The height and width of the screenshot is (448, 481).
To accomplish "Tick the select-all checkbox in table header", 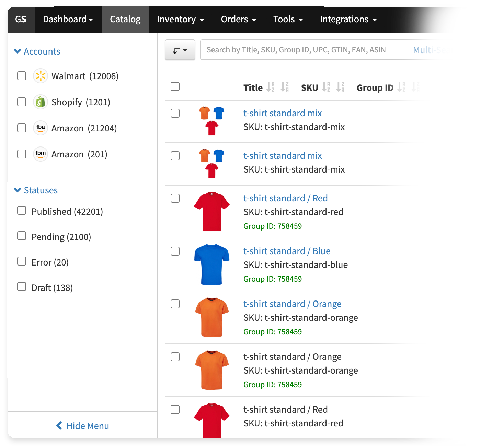I will 175,86.
